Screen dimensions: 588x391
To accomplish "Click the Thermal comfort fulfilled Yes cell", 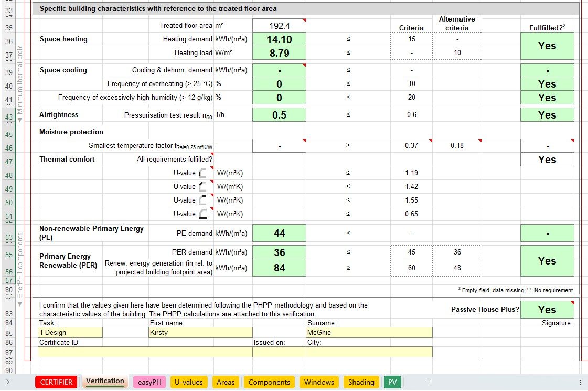I will click(547, 160).
